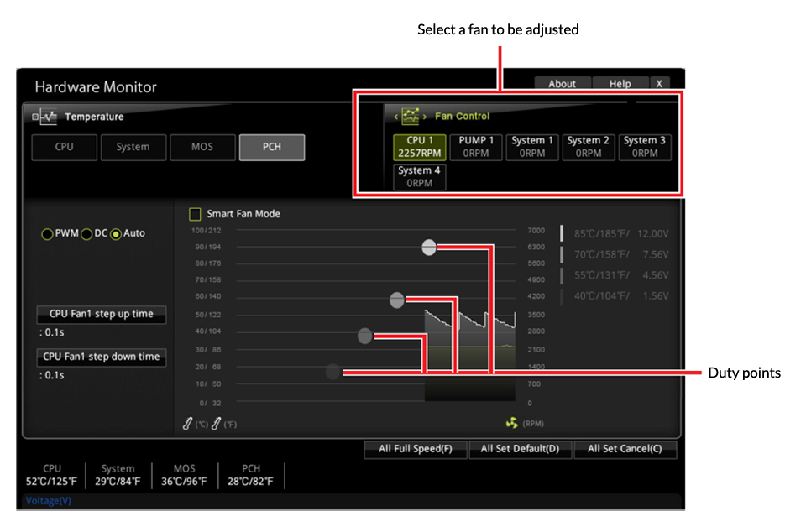Click the thermometer Celsius icon below the graph
The width and height of the screenshot is (806, 532).
coord(186,423)
